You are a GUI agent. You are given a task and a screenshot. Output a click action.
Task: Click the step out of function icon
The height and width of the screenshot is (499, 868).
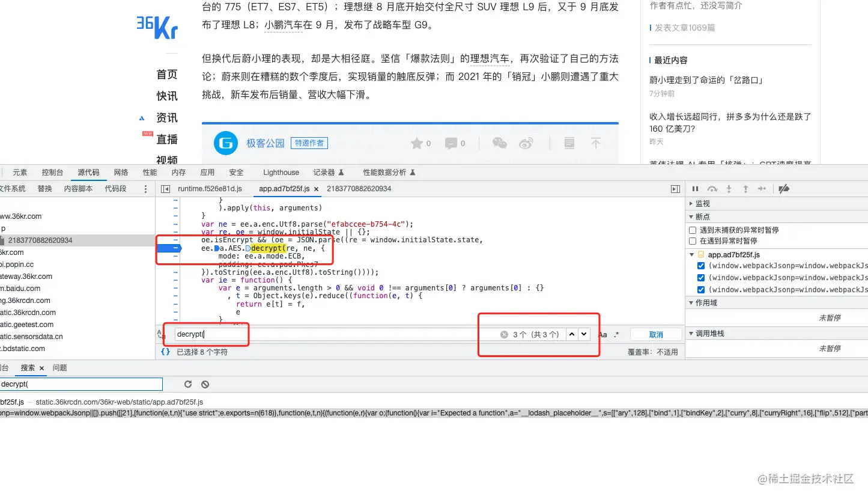click(x=745, y=189)
